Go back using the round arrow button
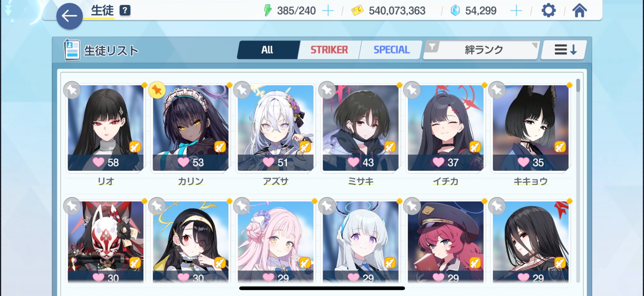 [69, 16]
